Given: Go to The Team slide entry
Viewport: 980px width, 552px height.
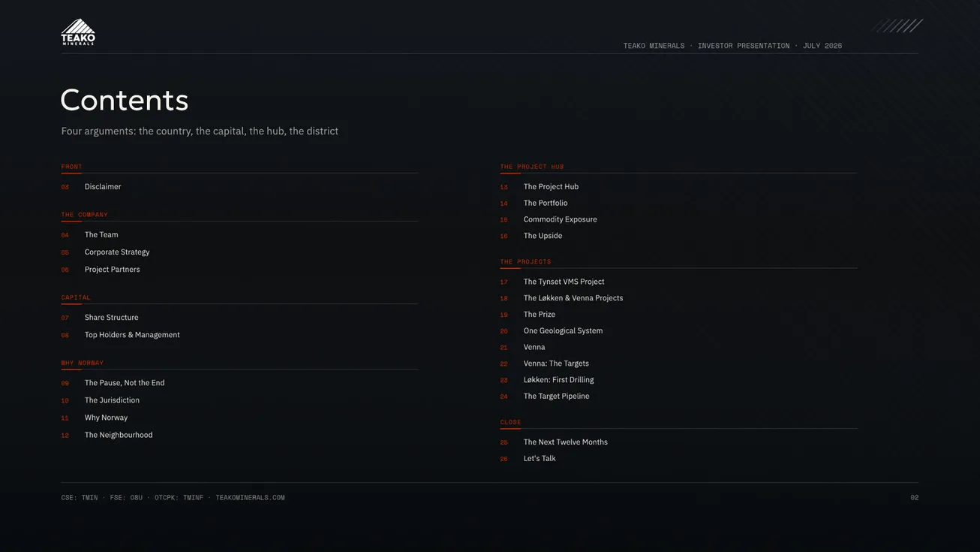Looking at the screenshot, I should click(101, 235).
